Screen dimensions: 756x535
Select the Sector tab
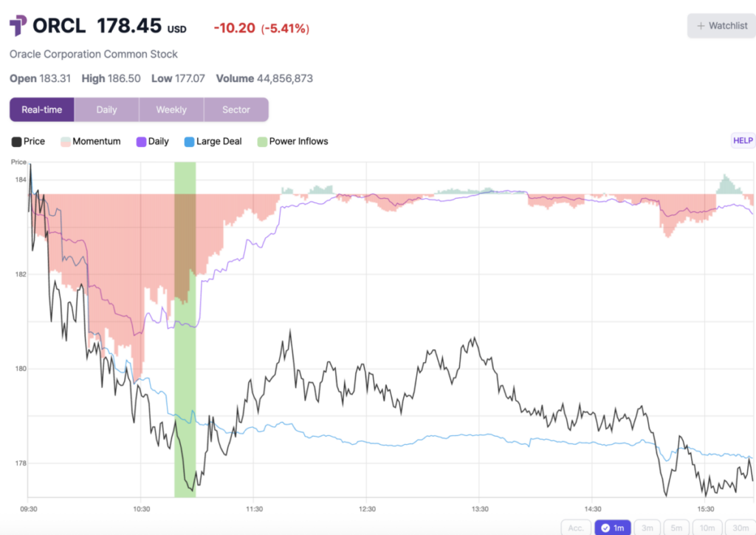236,109
